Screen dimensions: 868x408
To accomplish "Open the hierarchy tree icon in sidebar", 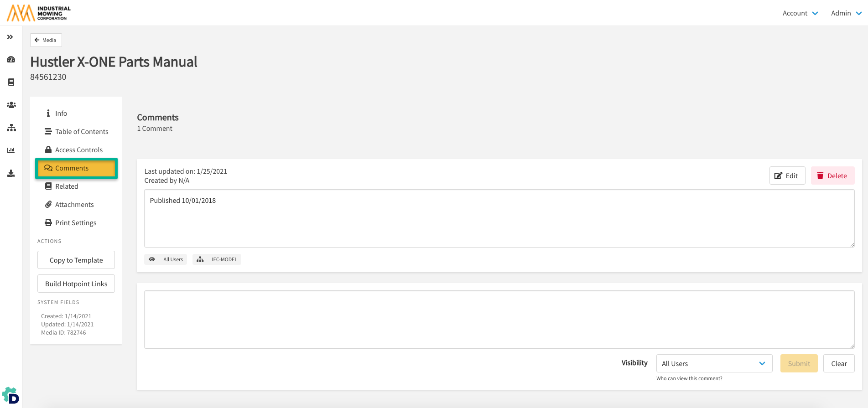I will pyautogui.click(x=11, y=128).
